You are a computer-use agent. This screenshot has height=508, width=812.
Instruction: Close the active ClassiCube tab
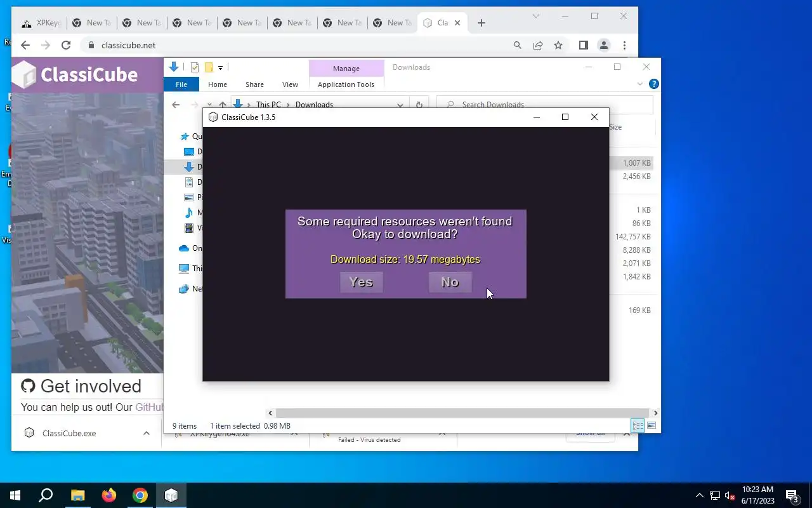click(x=457, y=23)
